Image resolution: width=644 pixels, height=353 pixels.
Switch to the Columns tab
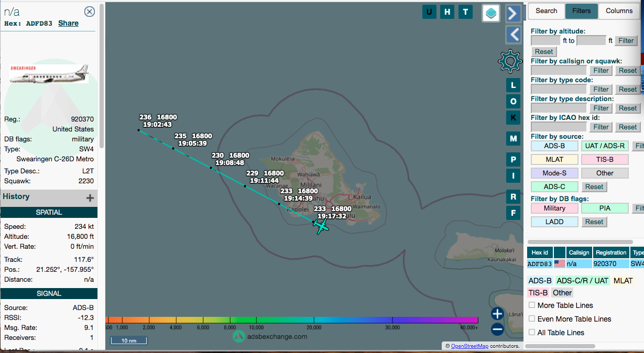pos(619,11)
